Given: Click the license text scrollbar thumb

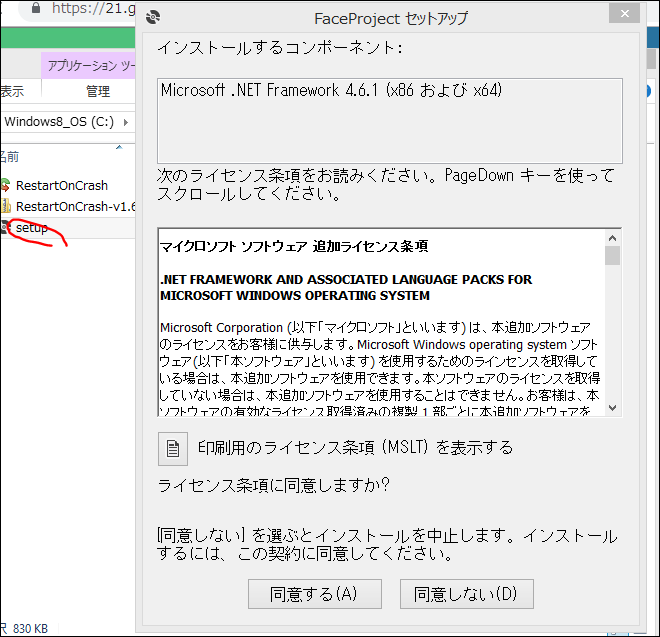Looking at the screenshot, I should [612, 256].
